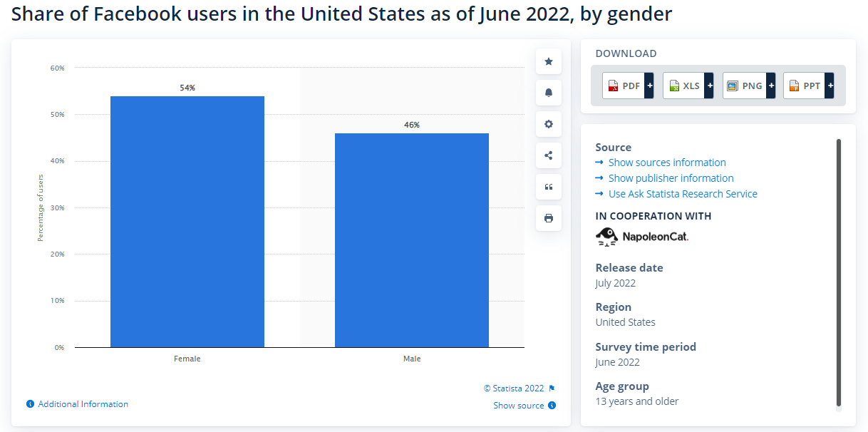Viewport: 868px width, 432px height.
Task: Click the star favorite icon
Action: [548, 61]
